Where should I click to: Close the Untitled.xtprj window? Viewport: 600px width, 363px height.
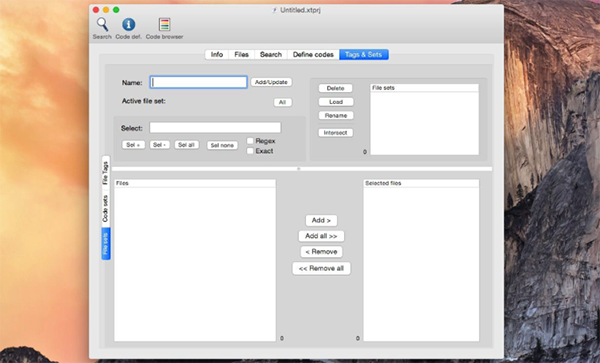96,10
